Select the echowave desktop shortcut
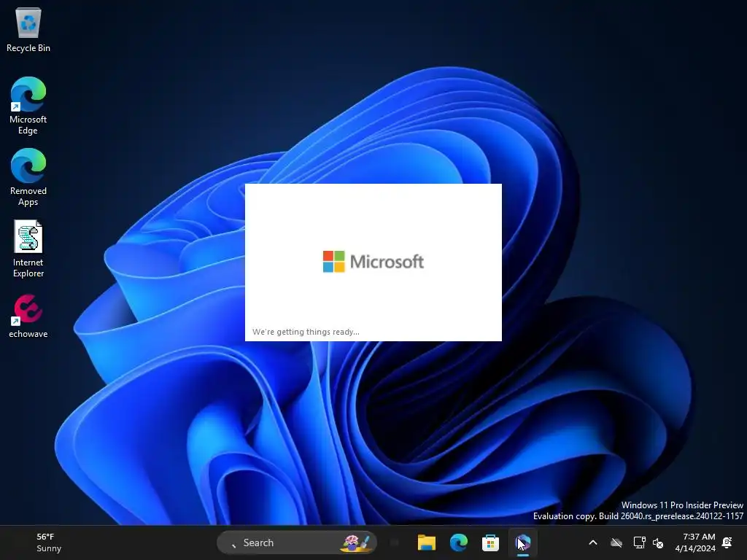The image size is (747, 560). [28, 316]
